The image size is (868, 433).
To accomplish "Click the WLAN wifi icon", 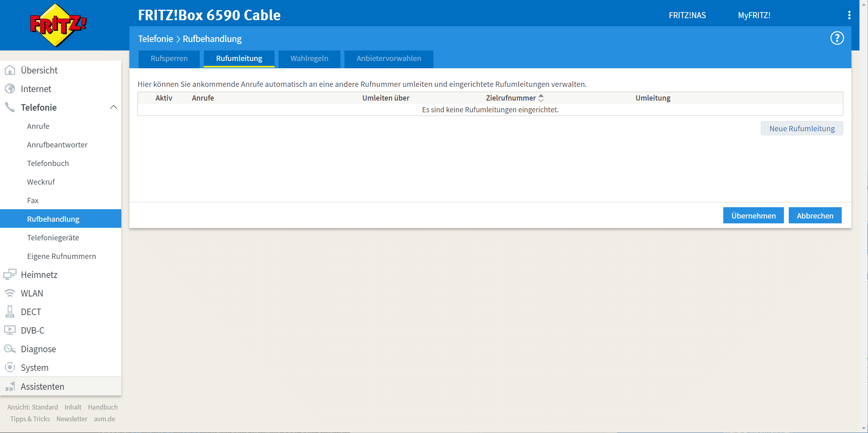I will coord(10,293).
